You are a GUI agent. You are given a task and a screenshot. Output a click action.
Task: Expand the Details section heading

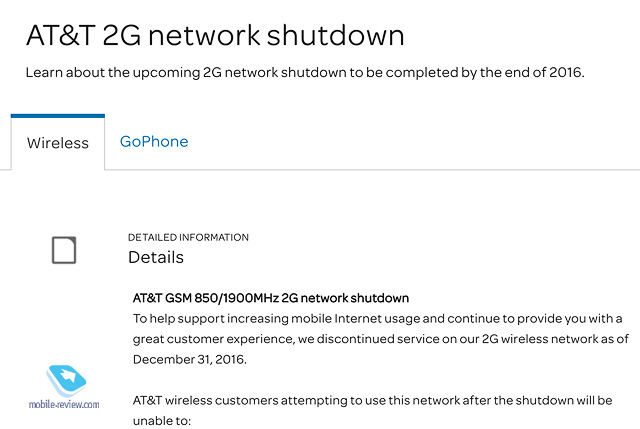(x=156, y=258)
